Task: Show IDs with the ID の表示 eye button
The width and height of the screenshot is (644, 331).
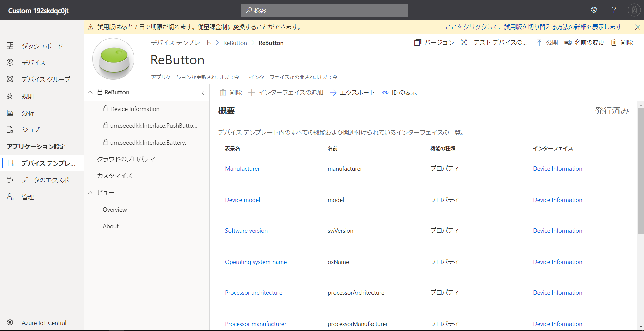Action: [x=399, y=93]
